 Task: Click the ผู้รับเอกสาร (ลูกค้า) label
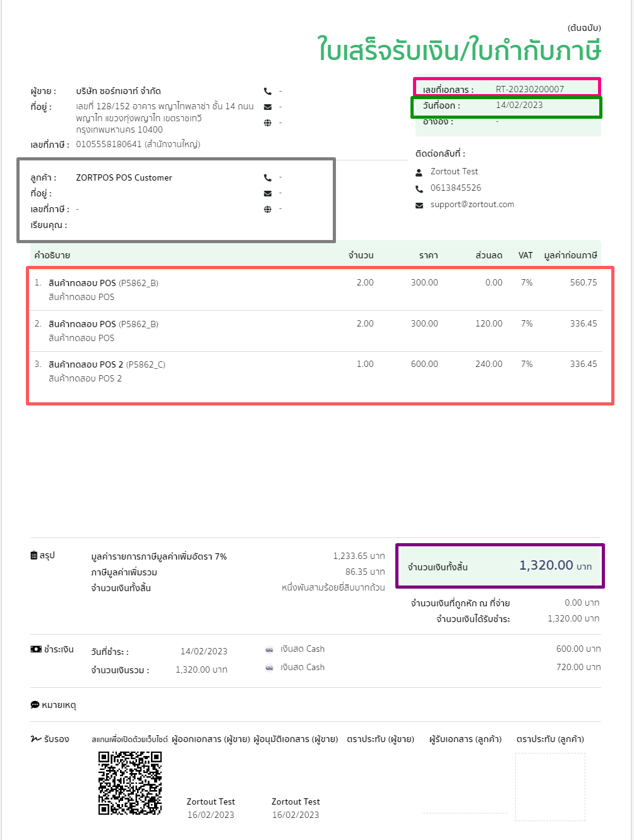(x=465, y=739)
